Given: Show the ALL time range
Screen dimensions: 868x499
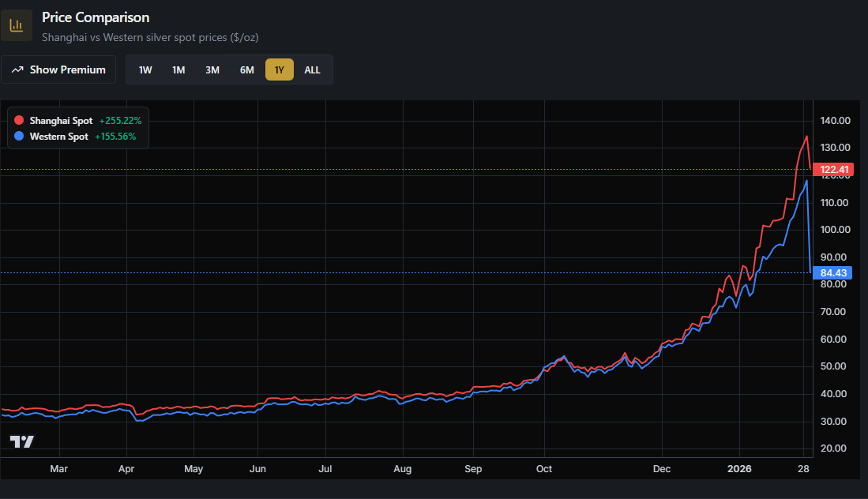Looking at the screenshot, I should pyautogui.click(x=313, y=69).
